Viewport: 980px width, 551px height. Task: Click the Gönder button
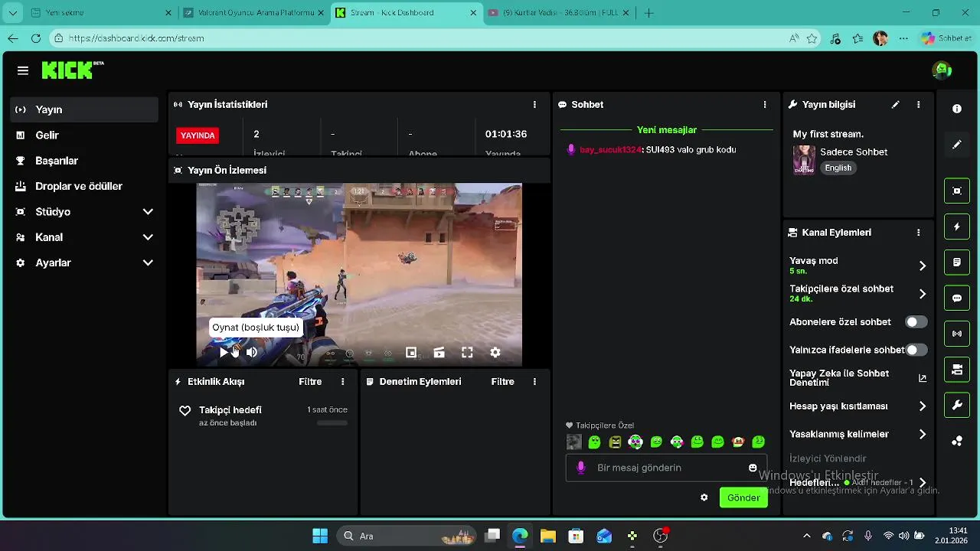[743, 497]
